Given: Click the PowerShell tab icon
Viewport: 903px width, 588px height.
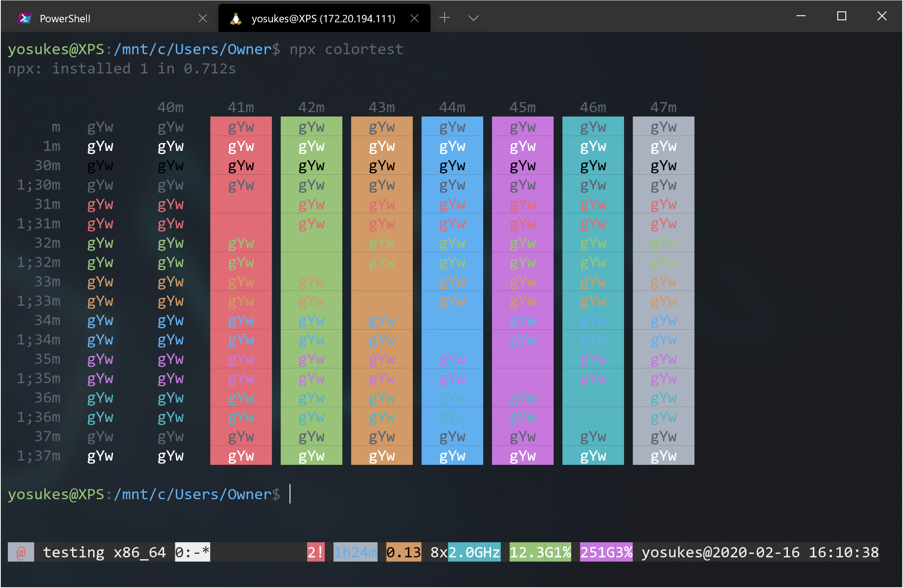Looking at the screenshot, I should (25, 18).
